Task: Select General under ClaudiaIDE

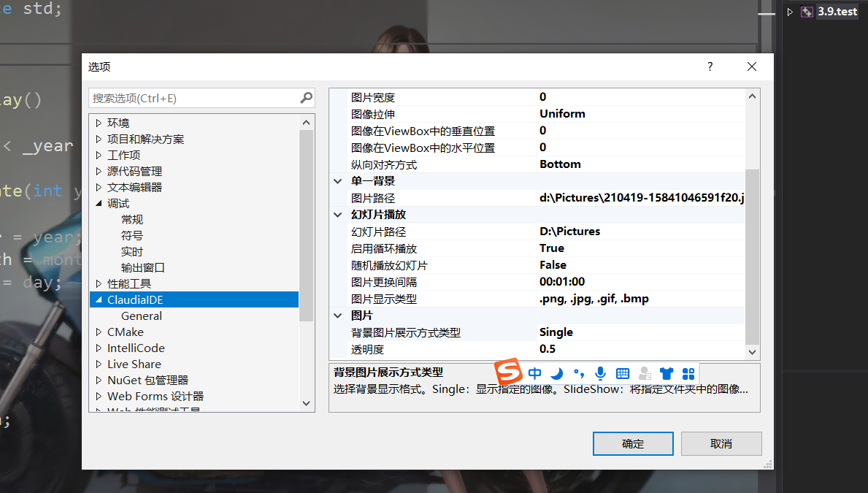Action: [x=141, y=316]
